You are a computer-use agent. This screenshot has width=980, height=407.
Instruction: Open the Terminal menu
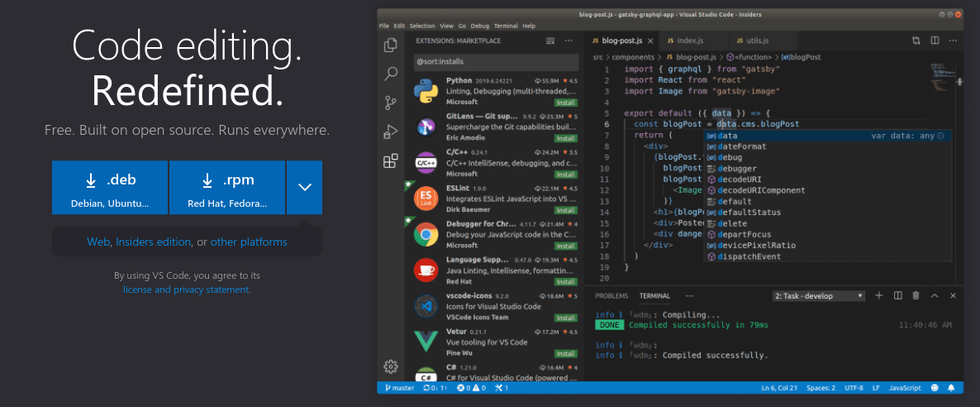506,26
